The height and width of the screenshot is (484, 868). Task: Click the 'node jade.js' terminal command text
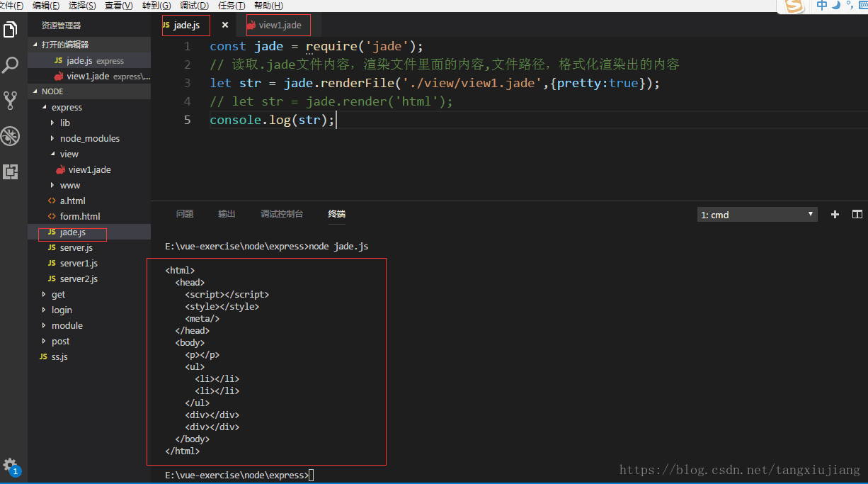tap(338, 247)
